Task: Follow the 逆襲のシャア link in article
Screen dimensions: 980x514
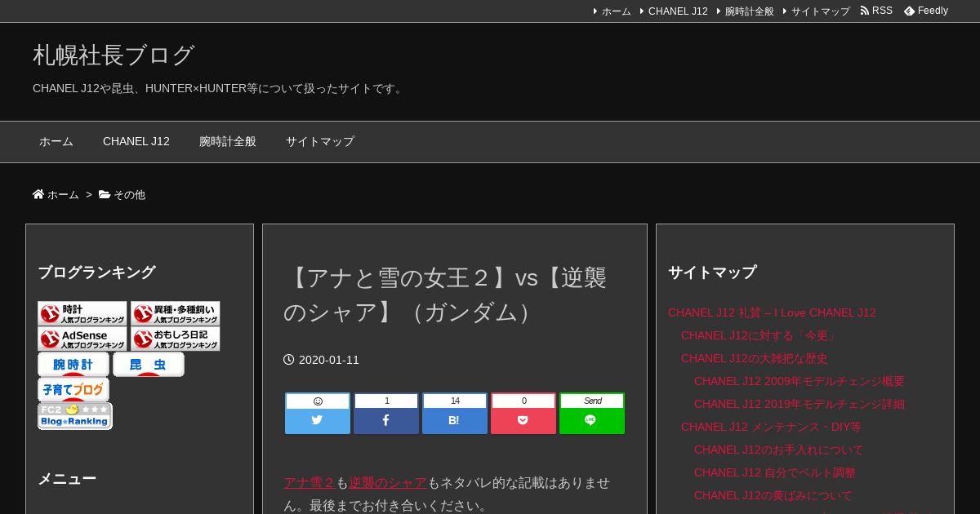Action: [388, 483]
